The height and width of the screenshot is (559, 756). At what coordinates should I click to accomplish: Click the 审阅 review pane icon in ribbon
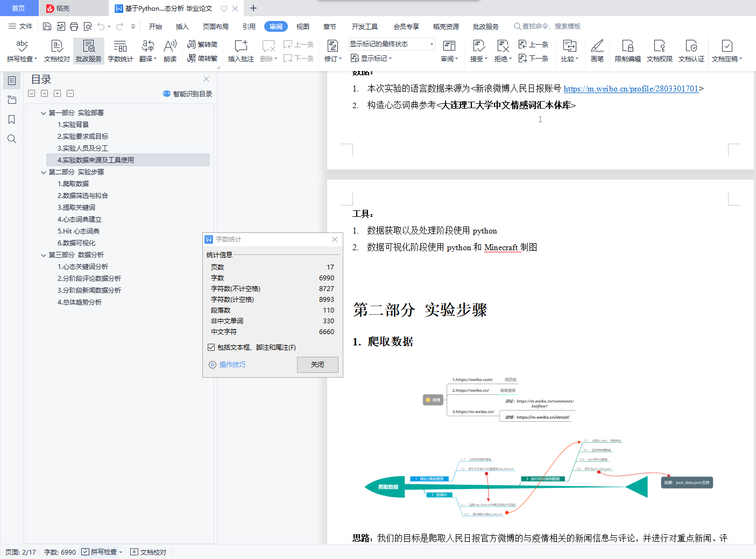point(449,46)
